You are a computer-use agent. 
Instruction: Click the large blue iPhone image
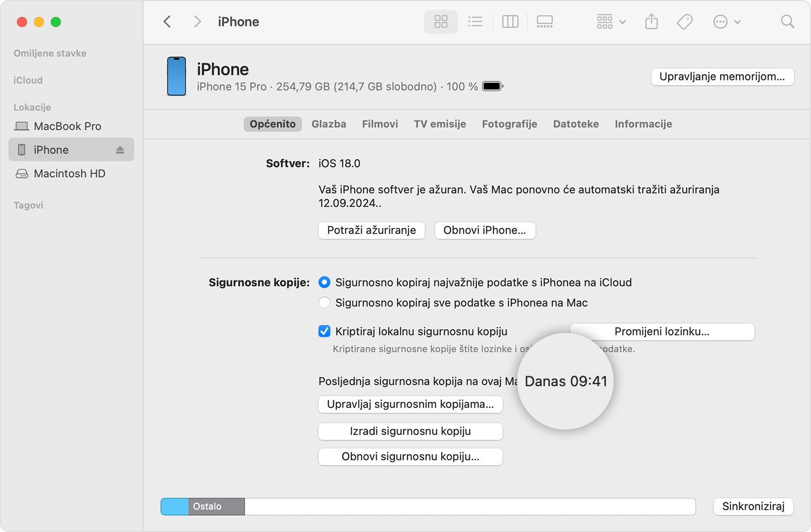tap(176, 76)
